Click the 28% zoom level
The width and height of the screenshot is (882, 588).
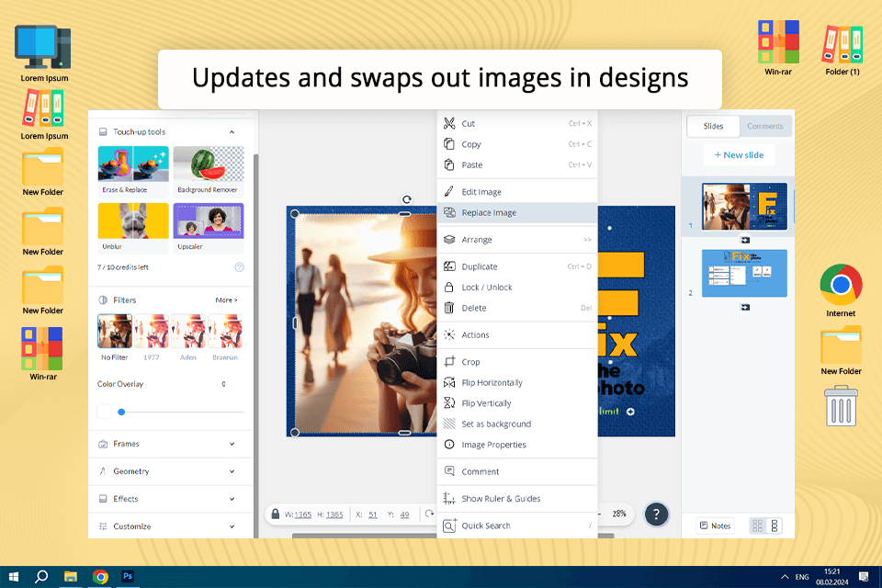[x=618, y=514]
